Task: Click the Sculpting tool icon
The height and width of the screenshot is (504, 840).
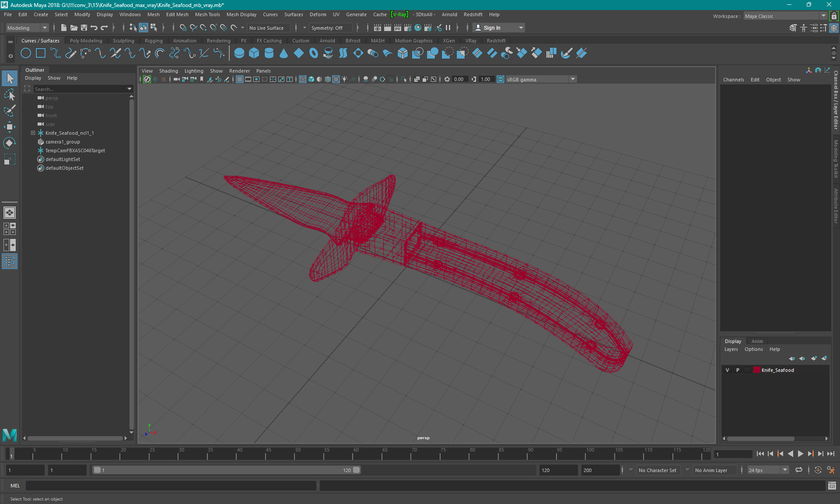Action: click(123, 40)
